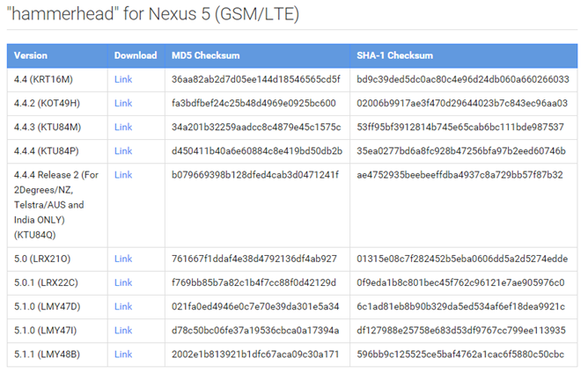Open 4.4.4 Release 2 (KTU84Q) download link
The width and height of the screenshot is (588, 380).
[x=123, y=174]
